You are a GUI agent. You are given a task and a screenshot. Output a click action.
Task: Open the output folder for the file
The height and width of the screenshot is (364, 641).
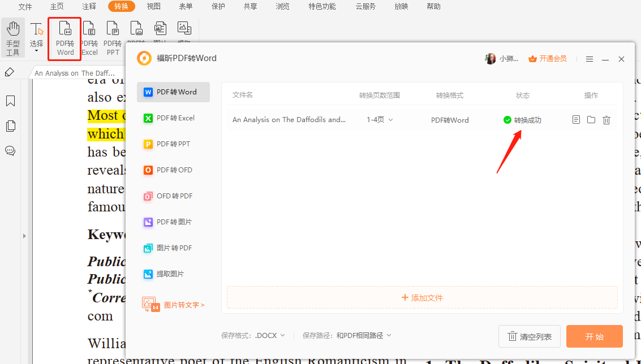(x=591, y=120)
